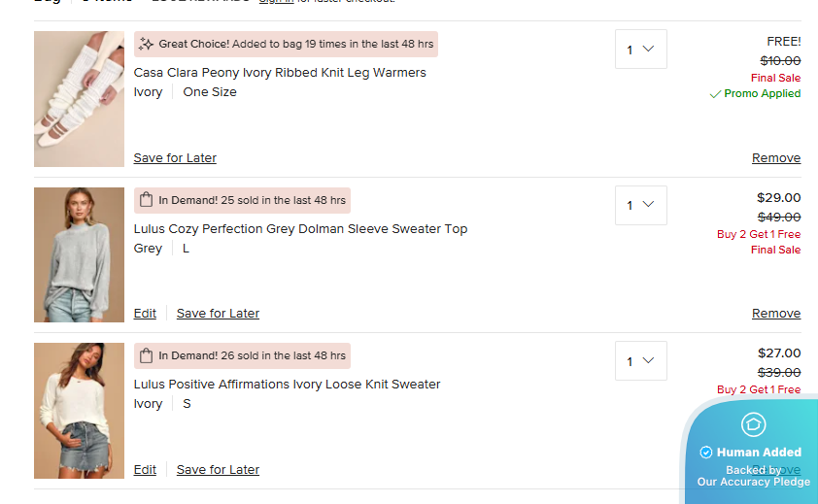Save the leg warmers for later
Image resolution: width=818 pixels, height=504 pixels.
(175, 158)
